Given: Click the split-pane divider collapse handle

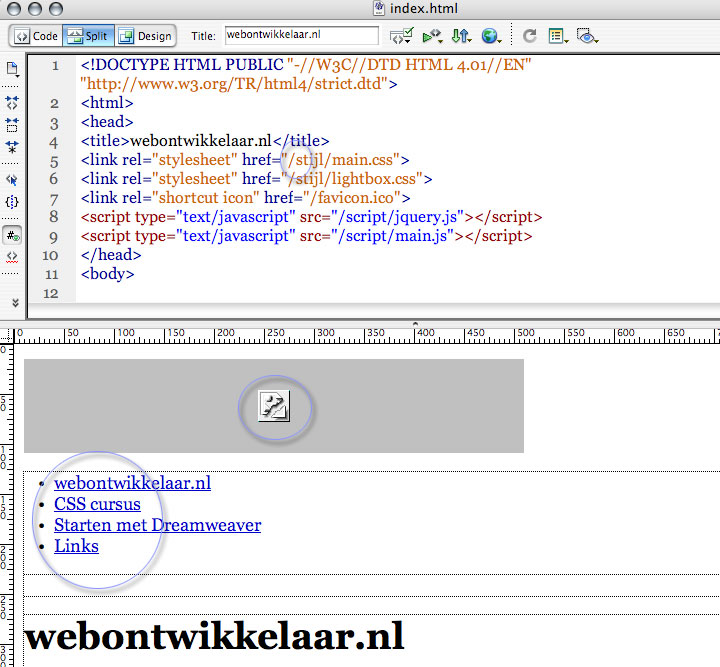Looking at the screenshot, I should tap(415, 324).
